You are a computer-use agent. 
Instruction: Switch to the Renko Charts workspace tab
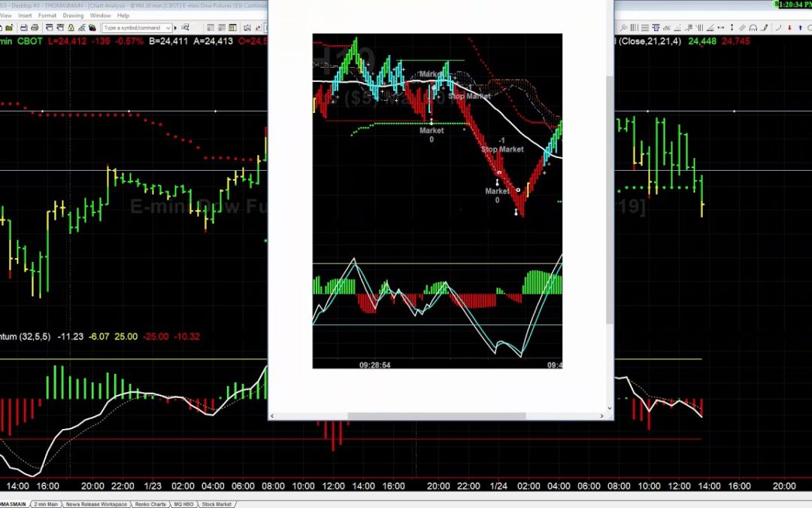point(150,504)
